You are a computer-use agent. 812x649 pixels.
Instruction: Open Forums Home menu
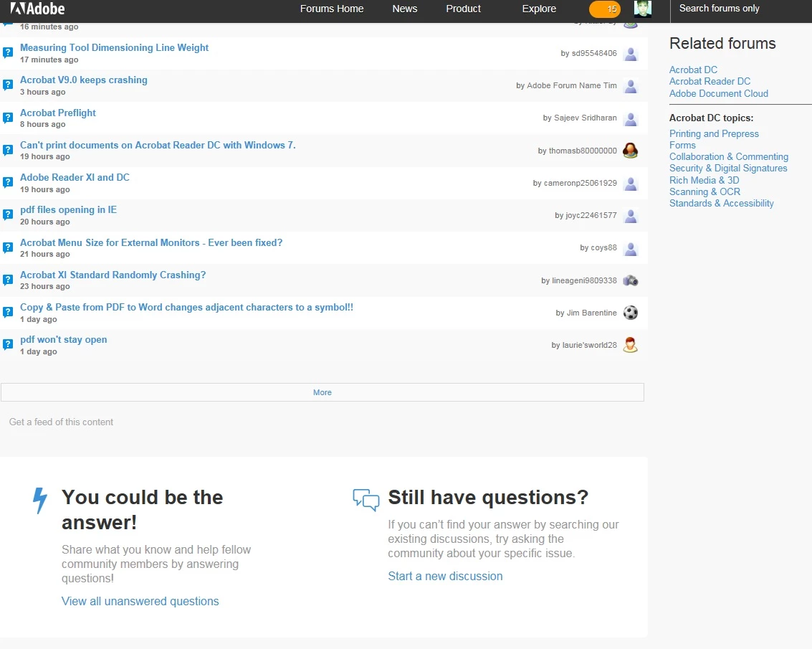point(331,9)
